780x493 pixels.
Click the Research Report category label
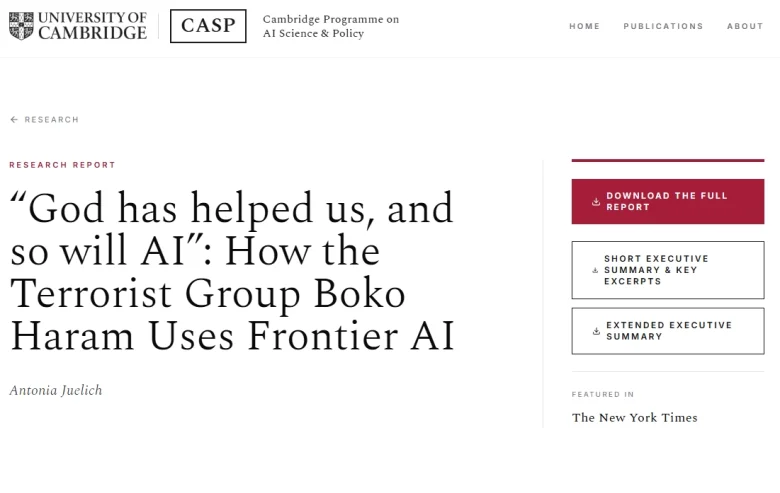coord(62,165)
